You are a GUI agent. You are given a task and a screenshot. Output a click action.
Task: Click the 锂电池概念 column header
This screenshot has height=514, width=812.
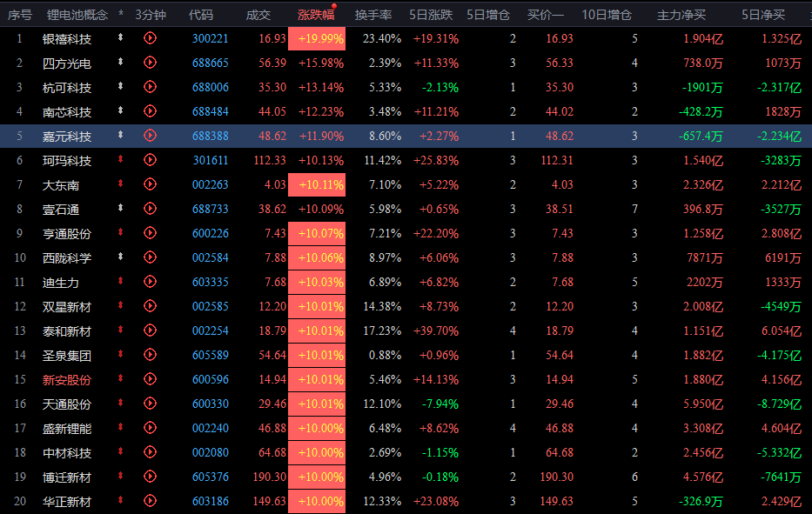77,15
